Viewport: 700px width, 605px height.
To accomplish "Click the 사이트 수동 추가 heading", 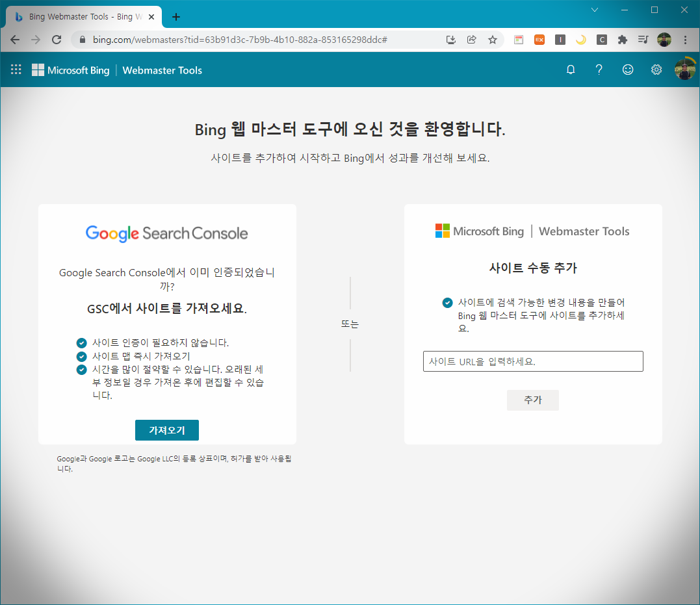I will [x=533, y=268].
